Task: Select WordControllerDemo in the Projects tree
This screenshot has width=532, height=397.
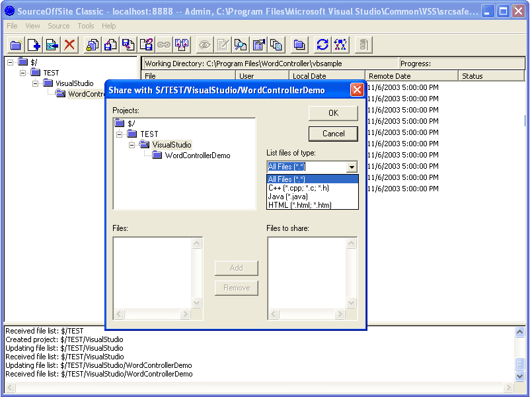Action: tap(198, 155)
